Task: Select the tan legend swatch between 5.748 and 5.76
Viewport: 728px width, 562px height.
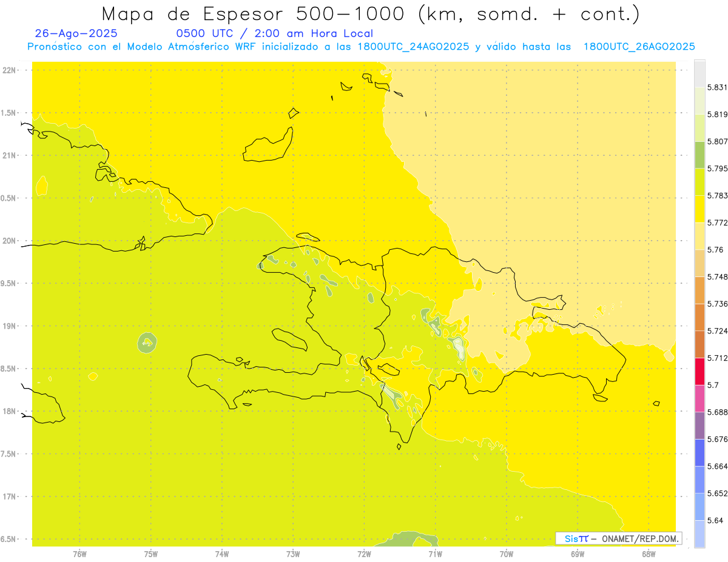Action: pyautogui.click(x=699, y=263)
